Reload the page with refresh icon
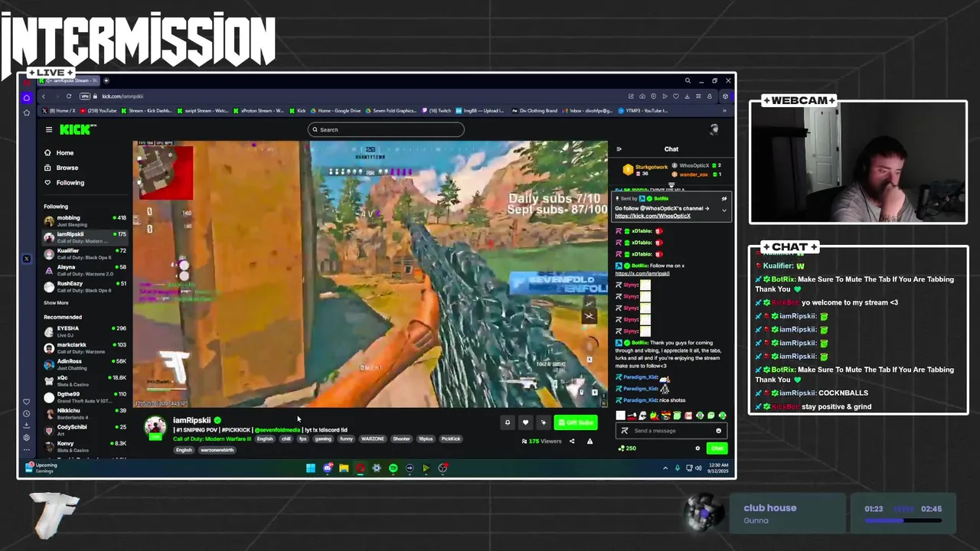 coord(69,96)
